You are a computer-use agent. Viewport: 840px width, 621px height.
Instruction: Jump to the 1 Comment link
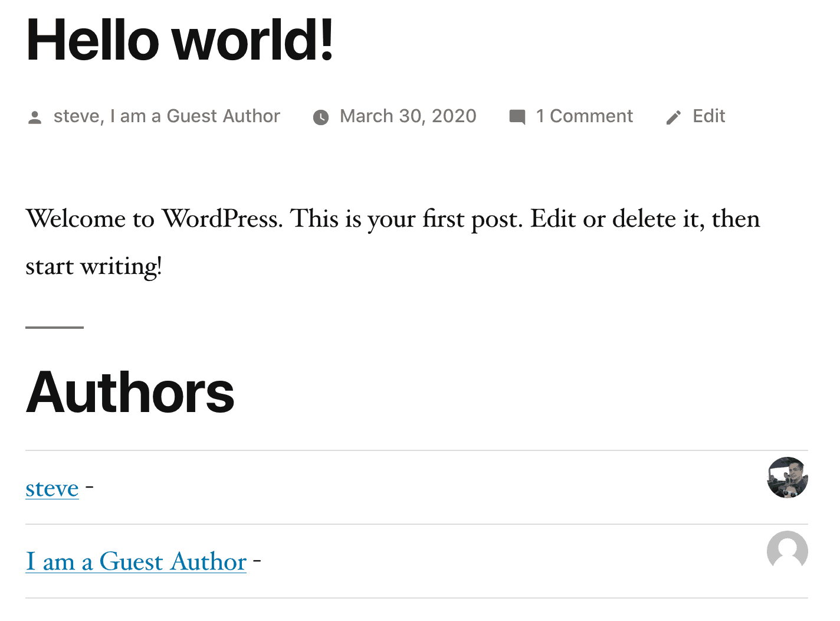coord(585,116)
